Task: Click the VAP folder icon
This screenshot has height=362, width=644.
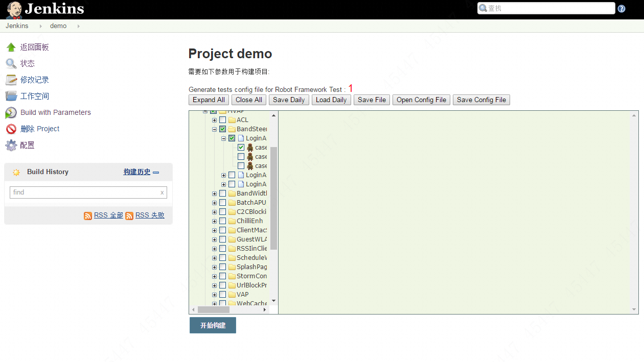Action: [x=232, y=295]
